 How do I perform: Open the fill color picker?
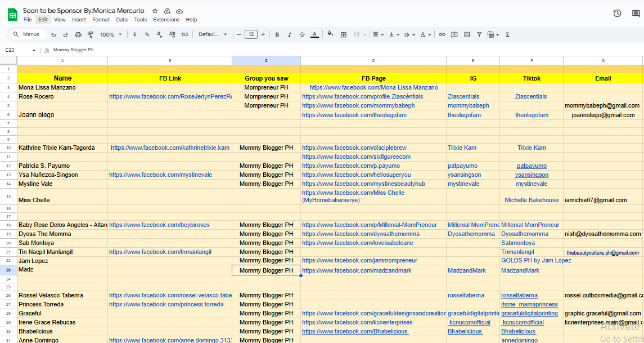pos(331,34)
